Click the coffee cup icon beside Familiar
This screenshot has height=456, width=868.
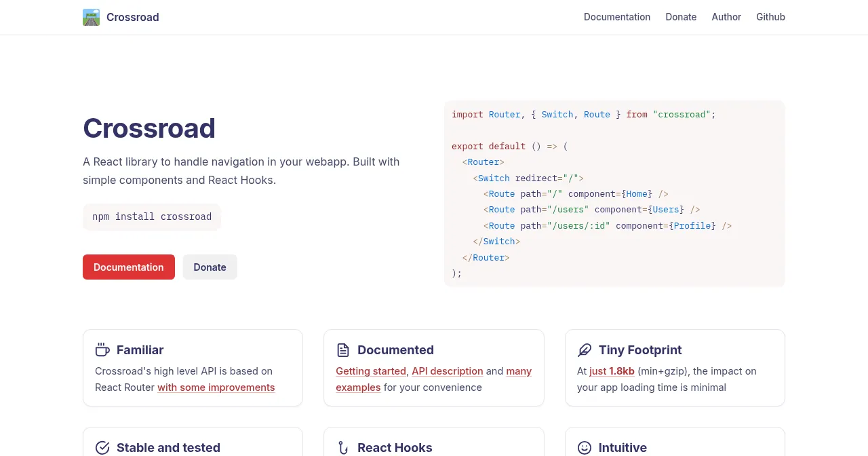(102, 350)
